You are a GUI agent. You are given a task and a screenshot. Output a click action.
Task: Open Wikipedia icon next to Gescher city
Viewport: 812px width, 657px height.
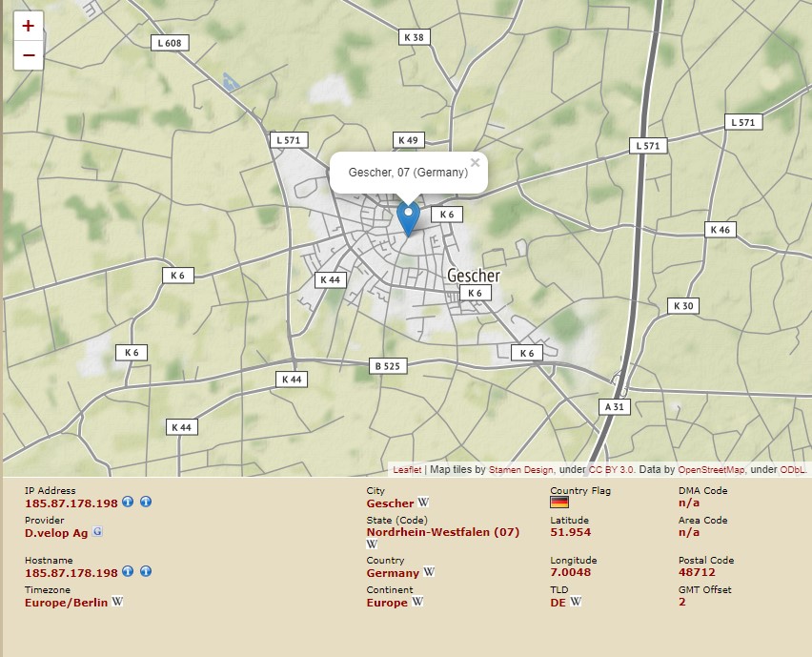click(x=423, y=503)
